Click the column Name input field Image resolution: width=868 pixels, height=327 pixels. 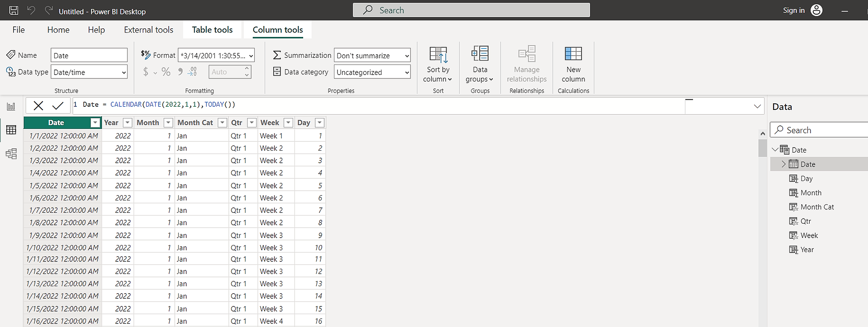pos(89,56)
